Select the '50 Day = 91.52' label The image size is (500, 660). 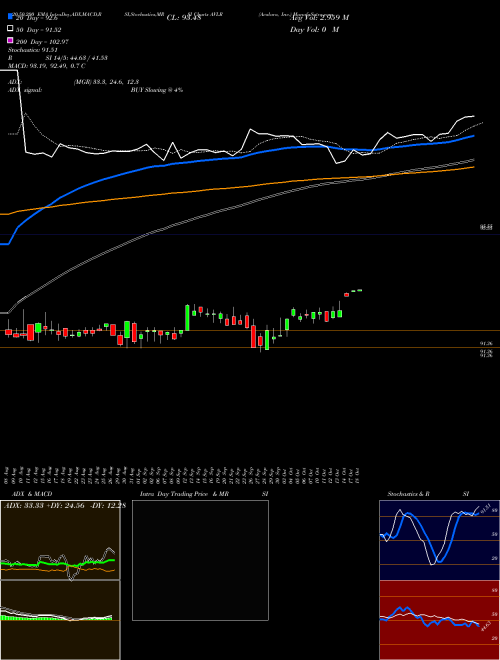38,29
